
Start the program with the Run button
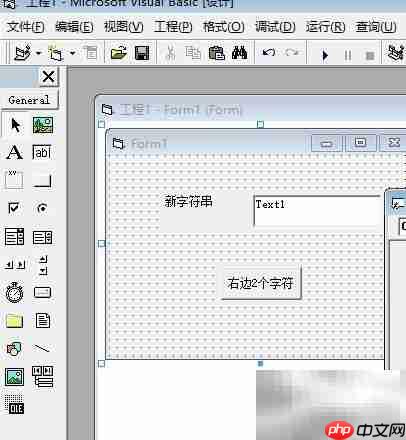[325, 55]
